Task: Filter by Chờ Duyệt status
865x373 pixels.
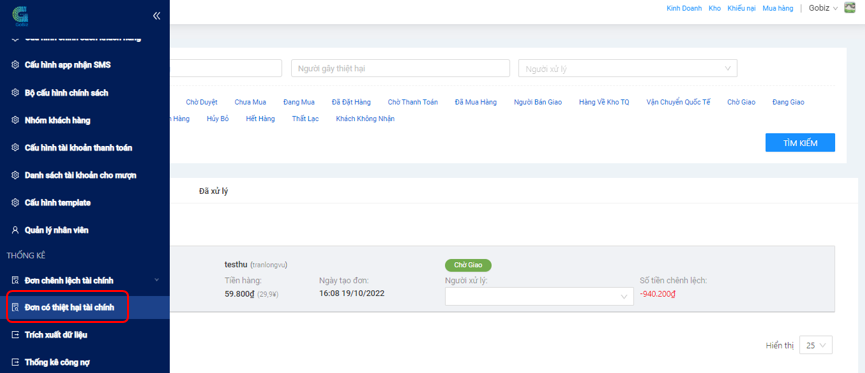Action: pos(201,102)
